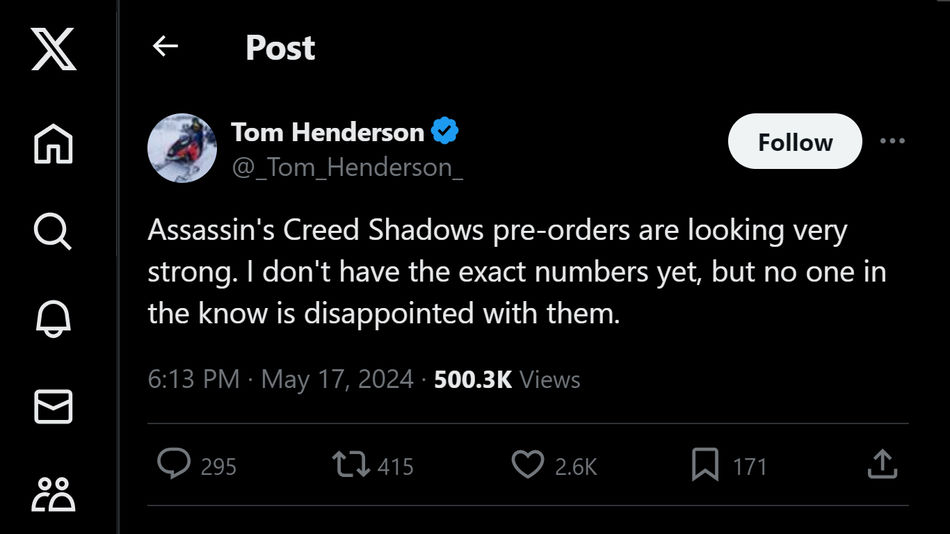Open Tom Henderson's profile picture

pos(183,148)
